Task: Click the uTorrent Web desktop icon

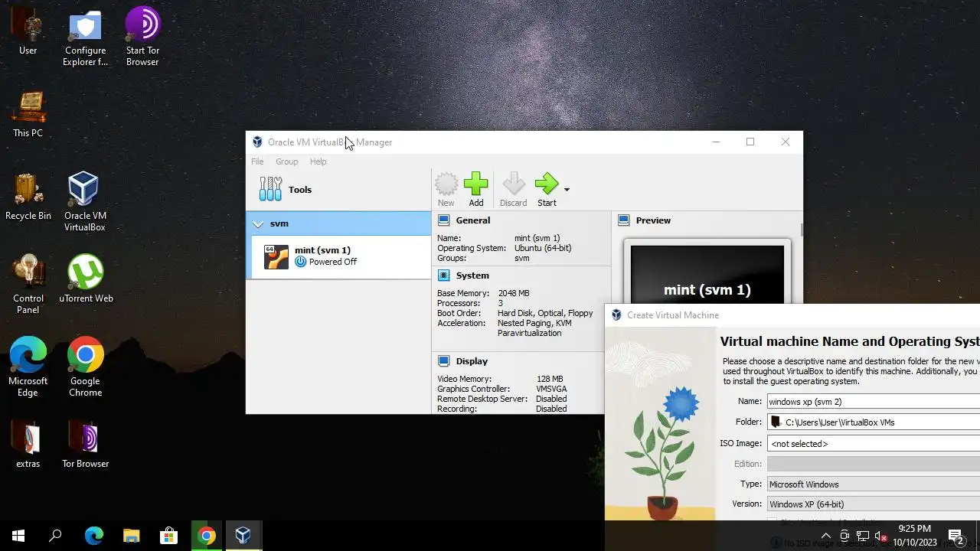Action: [86, 279]
